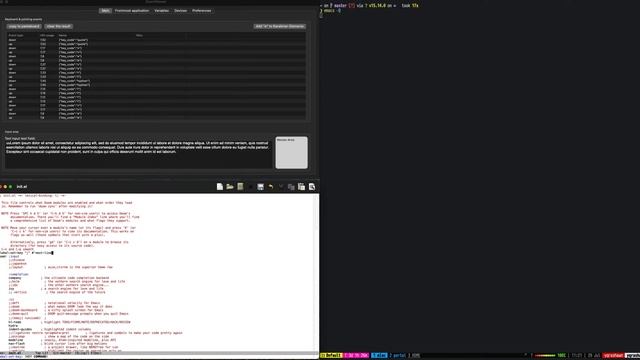Open the Devices tab in EventViewer
The height and width of the screenshot is (360, 640).
point(180,11)
